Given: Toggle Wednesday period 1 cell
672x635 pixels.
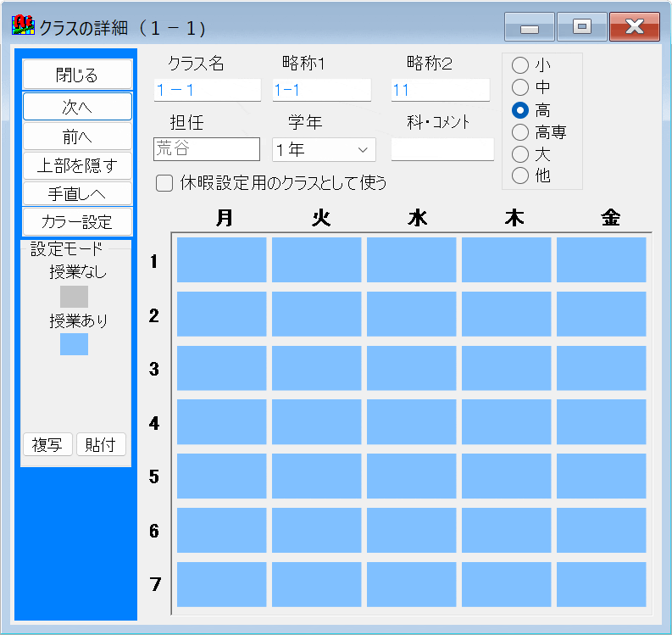Looking at the screenshot, I should (x=412, y=259).
